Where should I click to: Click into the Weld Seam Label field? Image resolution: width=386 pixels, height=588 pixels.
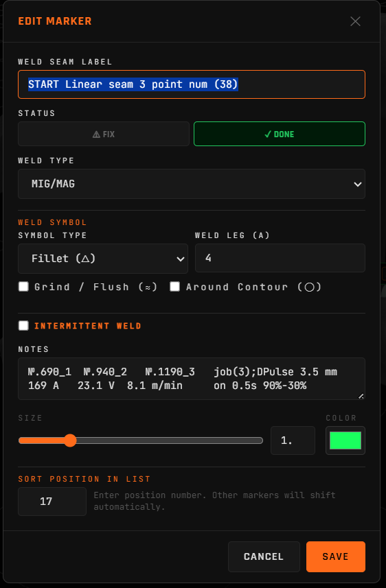coord(192,84)
